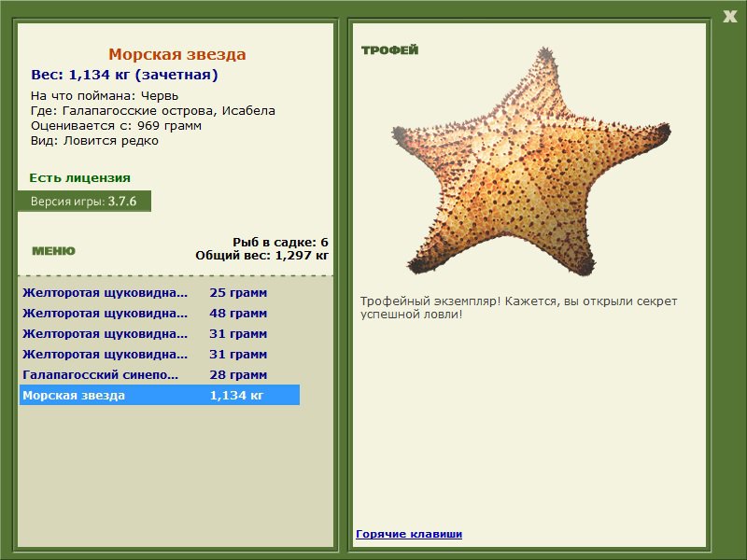Click the Вид: Ловится редко line
The width and height of the screenshot is (747, 560).
point(94,141)
